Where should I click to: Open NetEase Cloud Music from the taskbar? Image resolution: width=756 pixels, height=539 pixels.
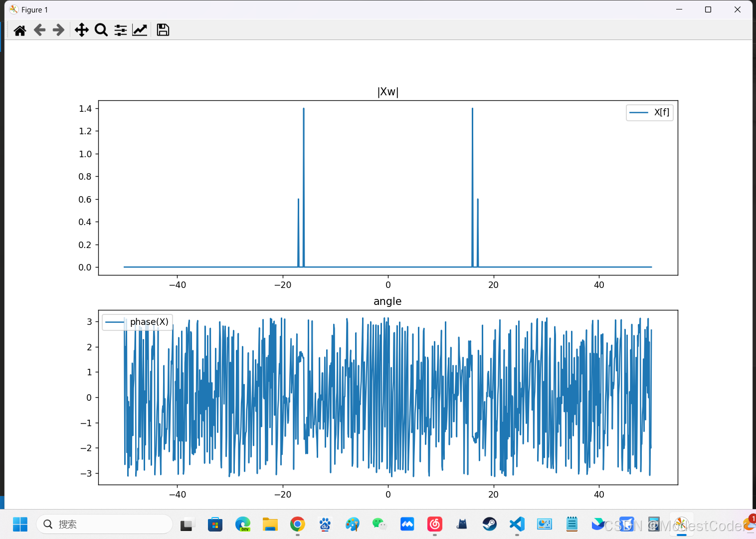pos(435,525)
